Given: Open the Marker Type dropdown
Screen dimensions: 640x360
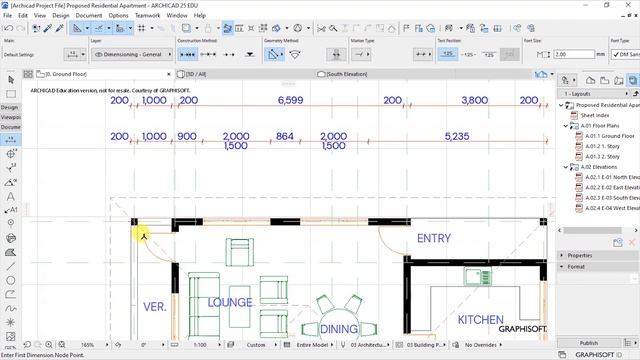Looking at the screenshot, I should coord(361,54).
